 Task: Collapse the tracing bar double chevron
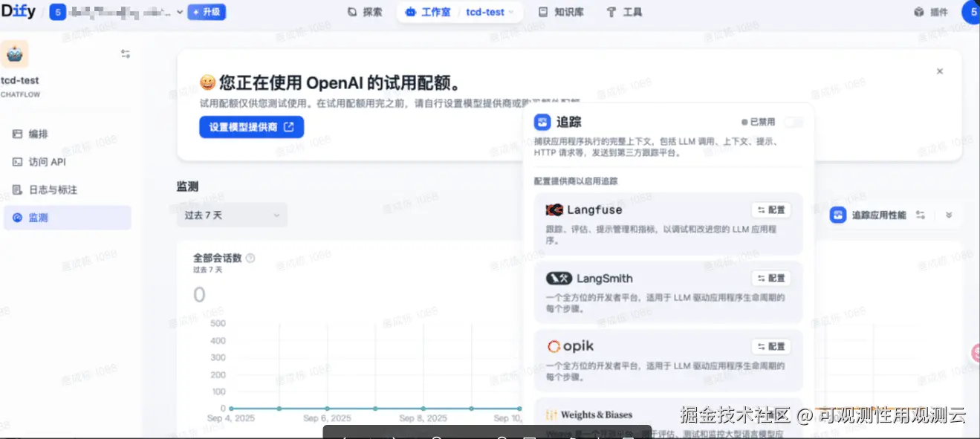pos(949,215)
